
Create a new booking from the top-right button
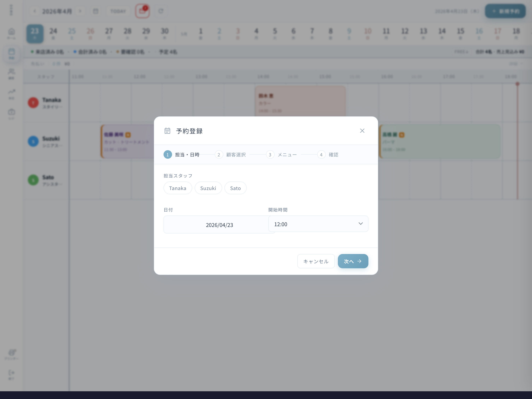coord(505,11)
